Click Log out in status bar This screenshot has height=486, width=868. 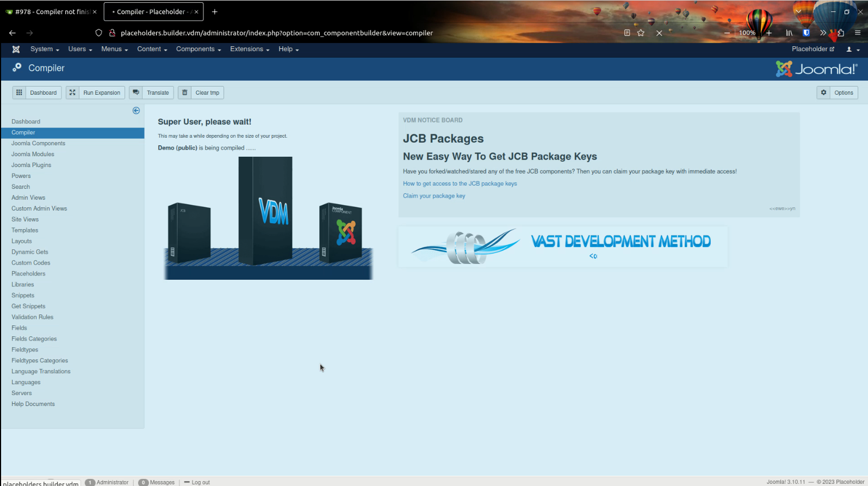[x=197, y=482]
